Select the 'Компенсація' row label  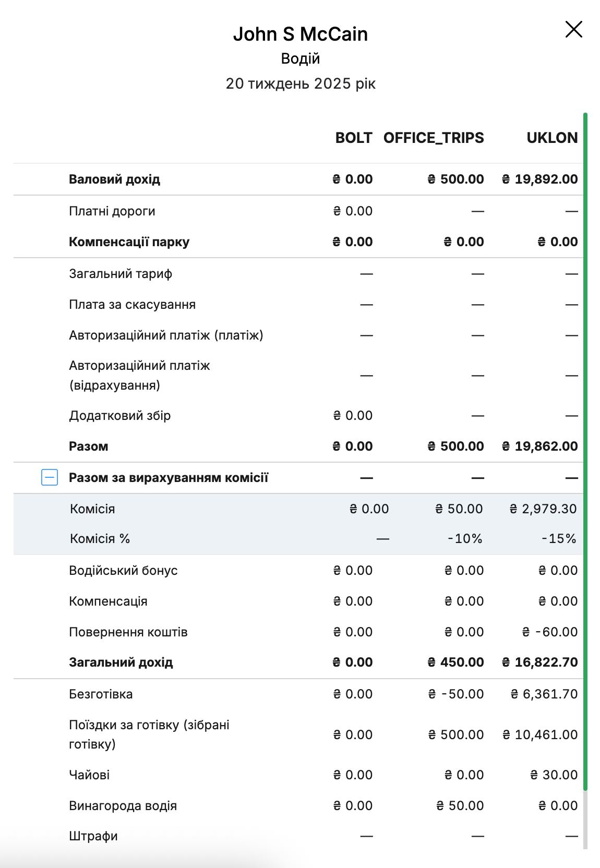[x=108, y=601]
